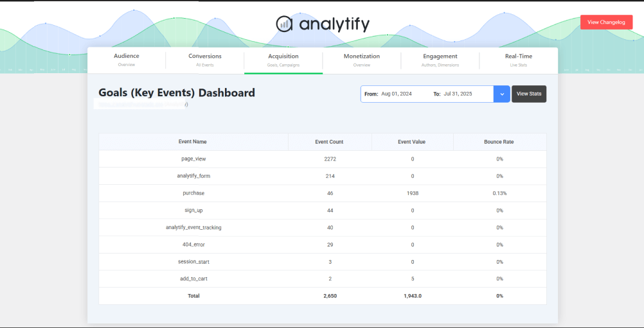Image resolution: width=644 pixels, height=328 pixels.
Task: Click the analytify wordmark text
Action: coord(334,24)
